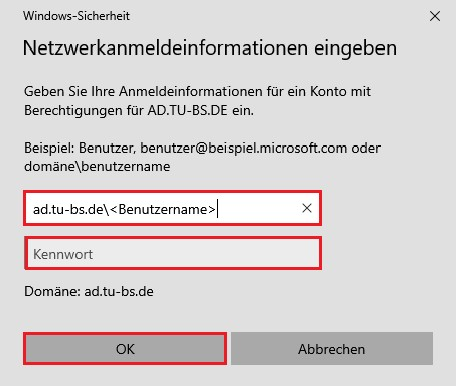Click the benutzer@beispiel.microsoft.com example text
Image resolution: width=456 pixels, height=386 pixels.
[x=243, y=148]
